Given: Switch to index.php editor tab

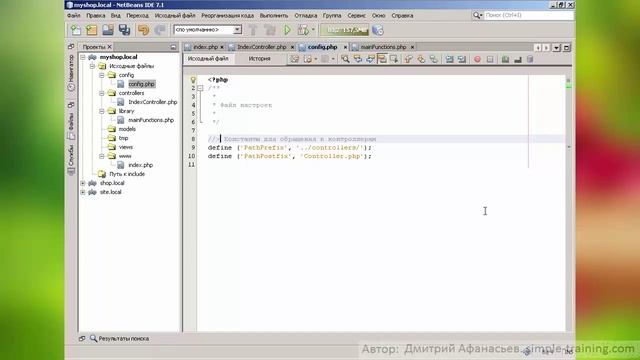Looking at the screenshot, I should coord(204,47).
